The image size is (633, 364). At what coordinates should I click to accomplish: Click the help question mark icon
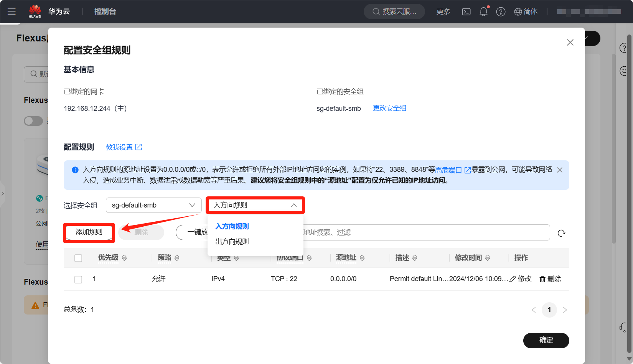pyautogui.click(x=501, y=12)
